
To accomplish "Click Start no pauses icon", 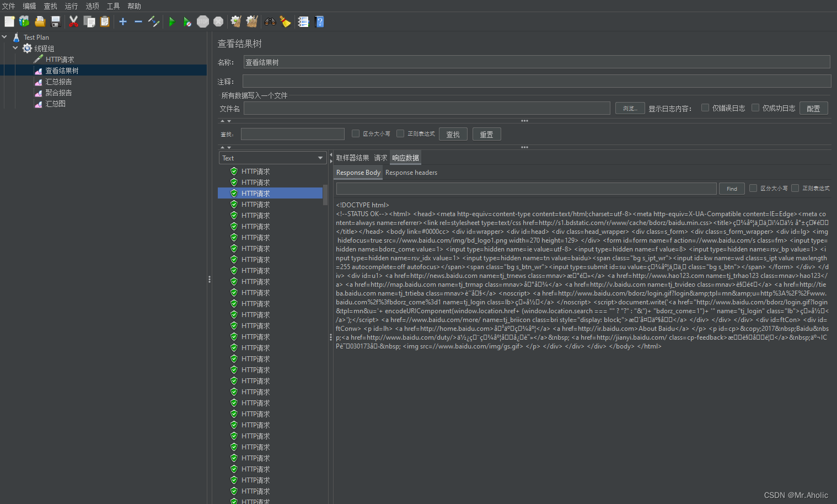I will [x=187, y=22].
